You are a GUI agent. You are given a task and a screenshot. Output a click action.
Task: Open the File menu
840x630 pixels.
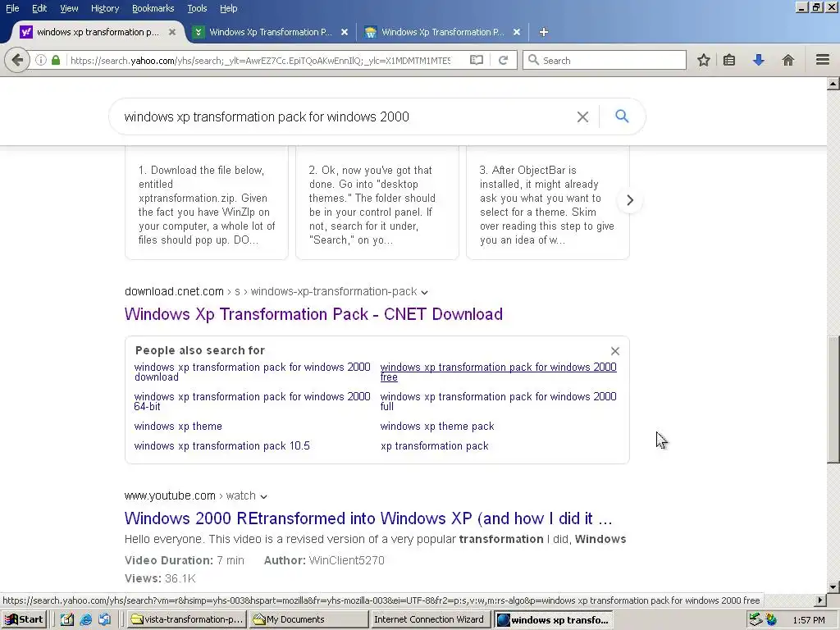(x=12, y=8)
